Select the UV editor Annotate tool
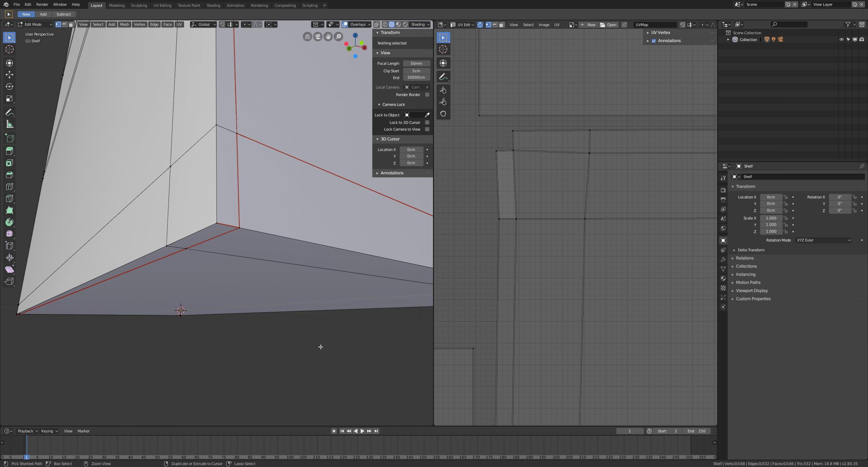868x467 pixels. tap(443, 77)
